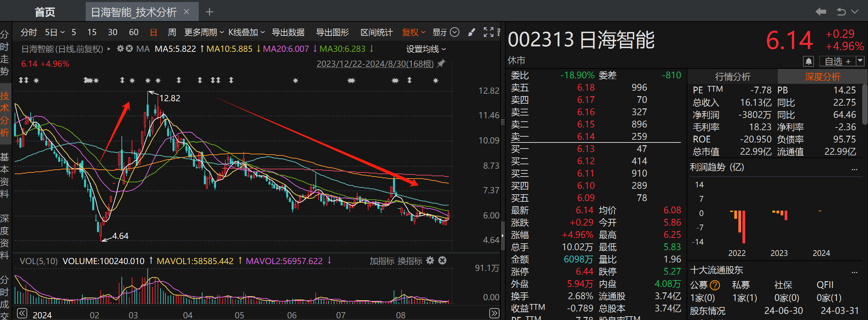Viewport: 868px width, 320px height.
Task: Click the MA30:6.283 moving average label
Action: [x=342, y=49]
